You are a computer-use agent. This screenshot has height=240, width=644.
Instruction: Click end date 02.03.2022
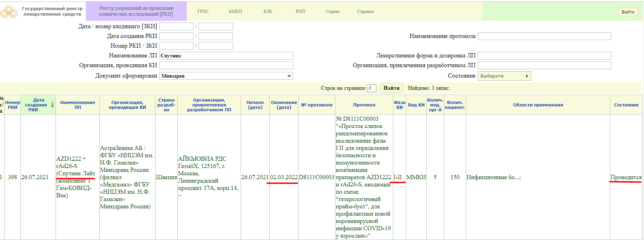pyautogui.click(x=284, y=177)
